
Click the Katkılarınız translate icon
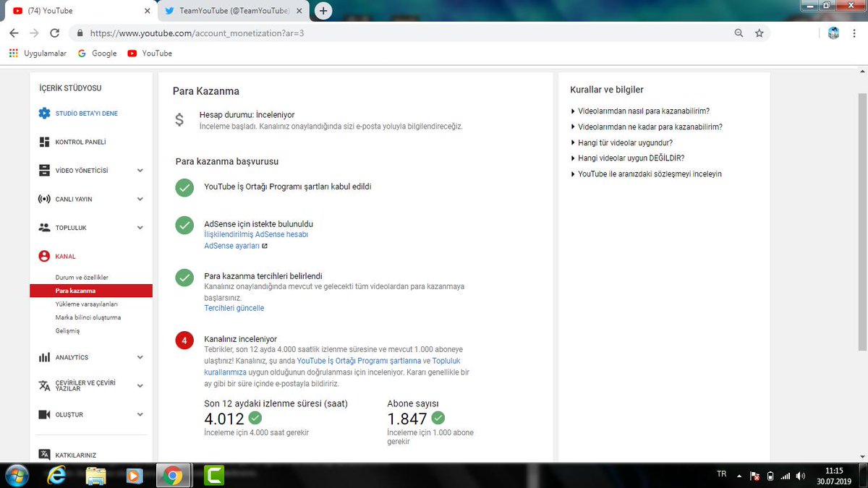[x=44, y=455]
